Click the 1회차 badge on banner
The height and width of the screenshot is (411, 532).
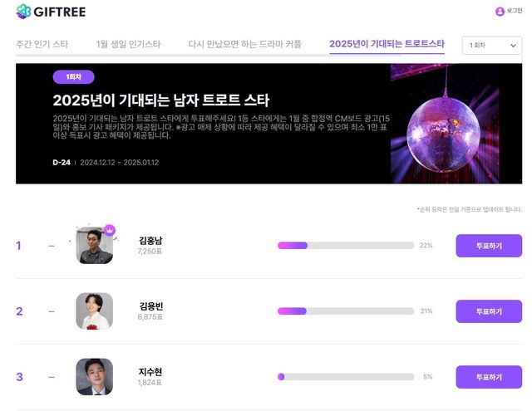(x=74, y=77)
